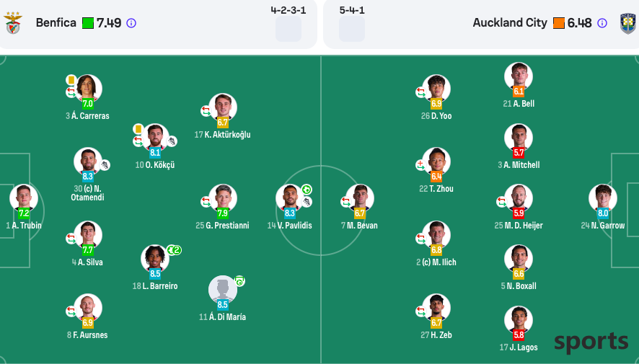Image resolution: width=639 pixels, height=364 pixels.
Task: Click the 4-2-3-1 formation label
Action: [x=288, y=10]
